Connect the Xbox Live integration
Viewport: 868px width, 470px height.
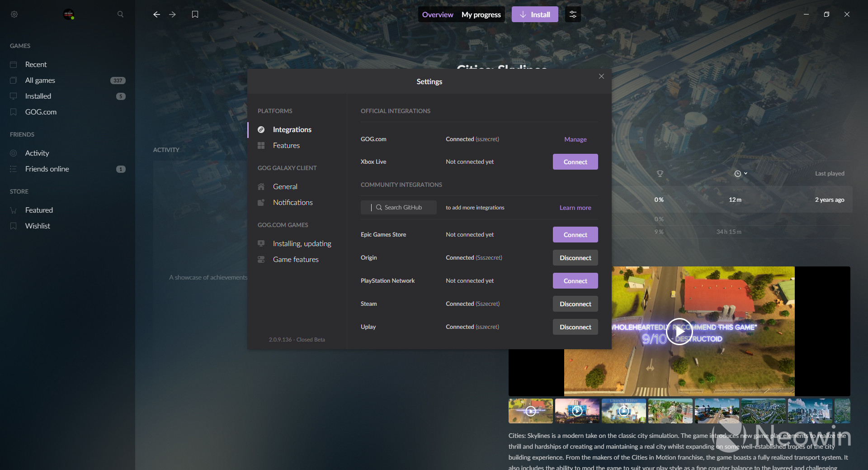point(575,162)
